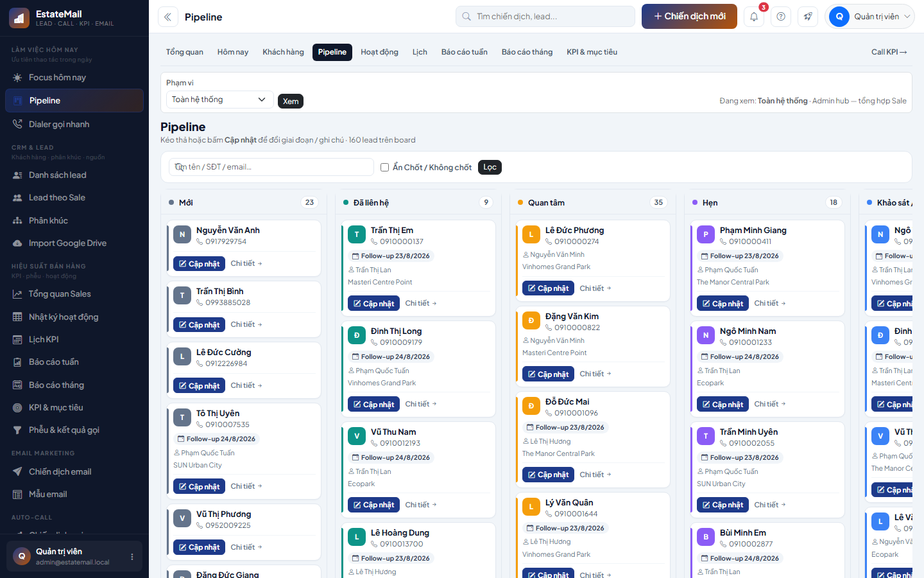Click admin@estatemall.local account text

point(73,563)
